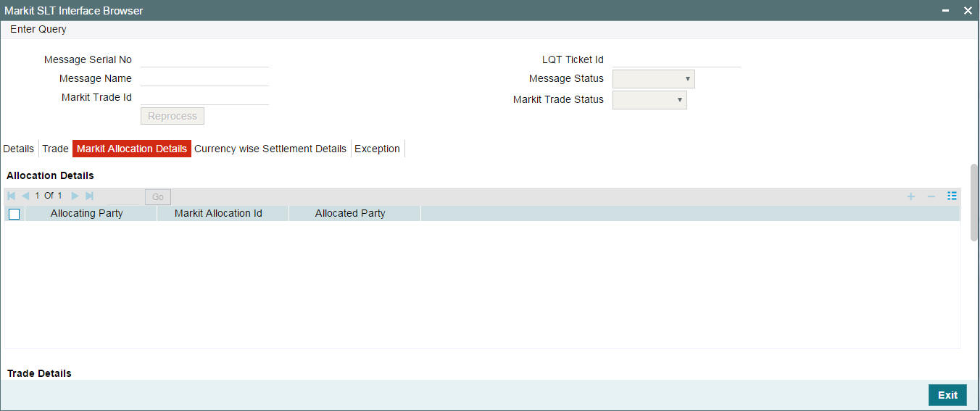Screen dimensions: 980x411
Task: Select the Markit Allocation Details tab
Action: [132, 149]
